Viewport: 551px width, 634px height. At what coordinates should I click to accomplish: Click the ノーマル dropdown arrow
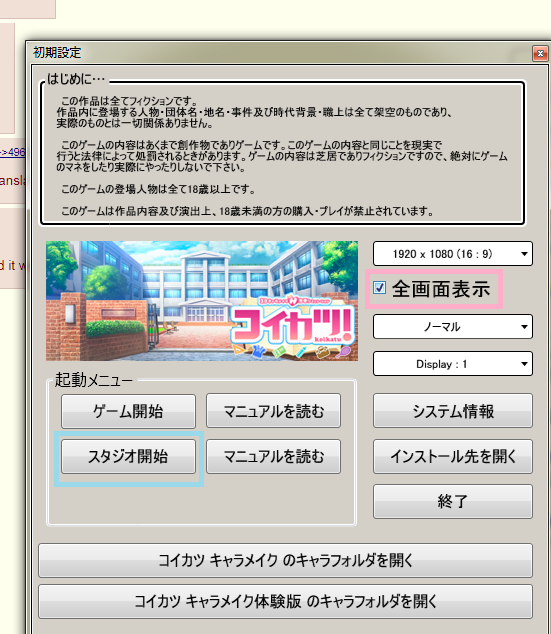[x=524, y=326]
